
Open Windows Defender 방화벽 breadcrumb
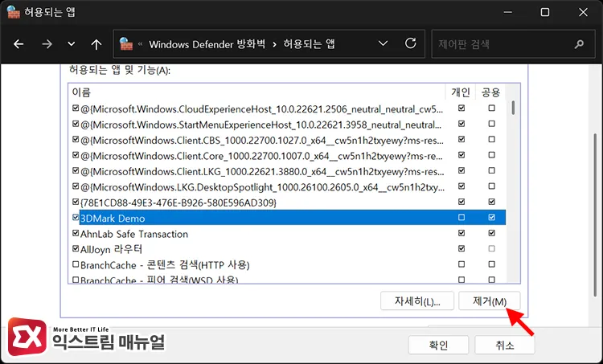pos(207,44)
